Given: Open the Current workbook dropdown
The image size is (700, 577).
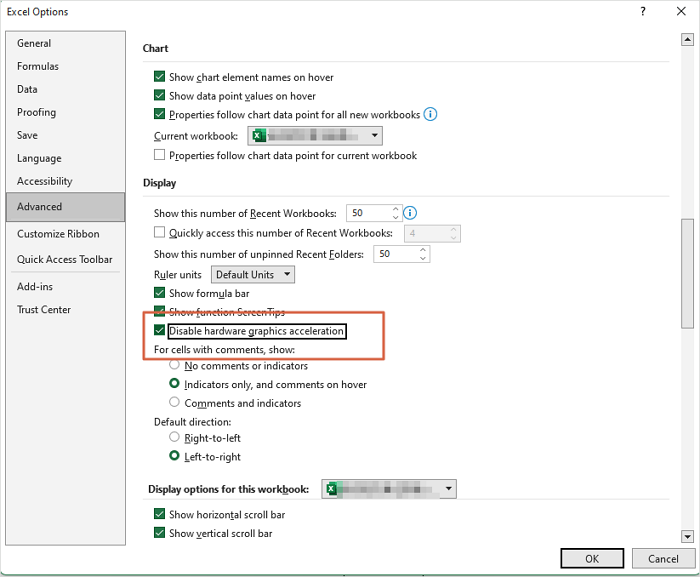Looking at the screenshot, I should tap(375, 136).
